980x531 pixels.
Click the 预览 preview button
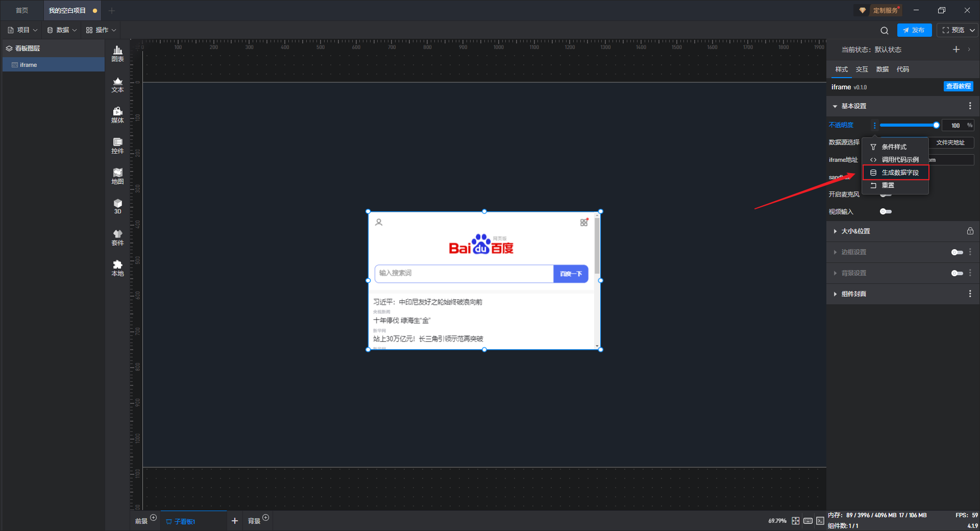(x=953, y=30)
